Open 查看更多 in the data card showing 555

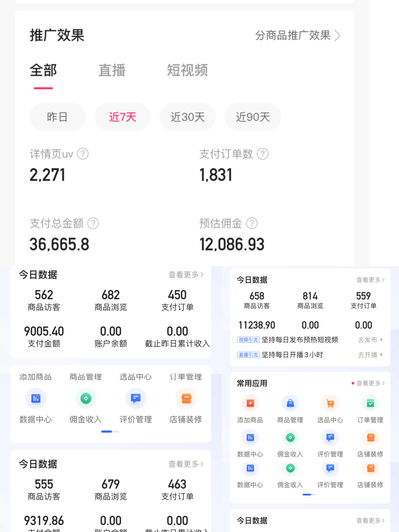[x=186, y=464]
